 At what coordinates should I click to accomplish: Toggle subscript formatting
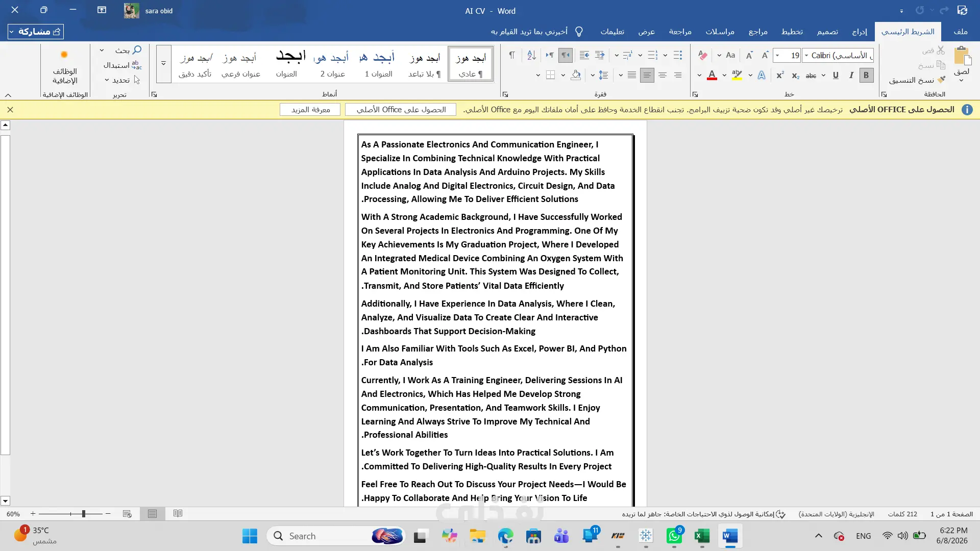point(795,76)
